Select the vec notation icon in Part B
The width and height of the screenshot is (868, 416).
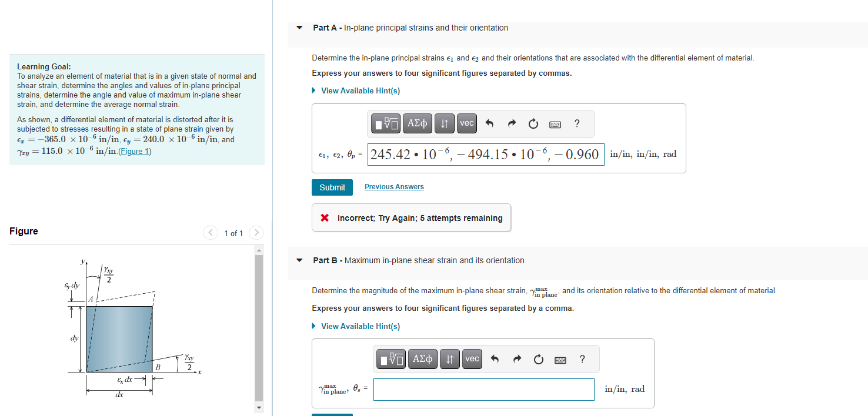472,359
